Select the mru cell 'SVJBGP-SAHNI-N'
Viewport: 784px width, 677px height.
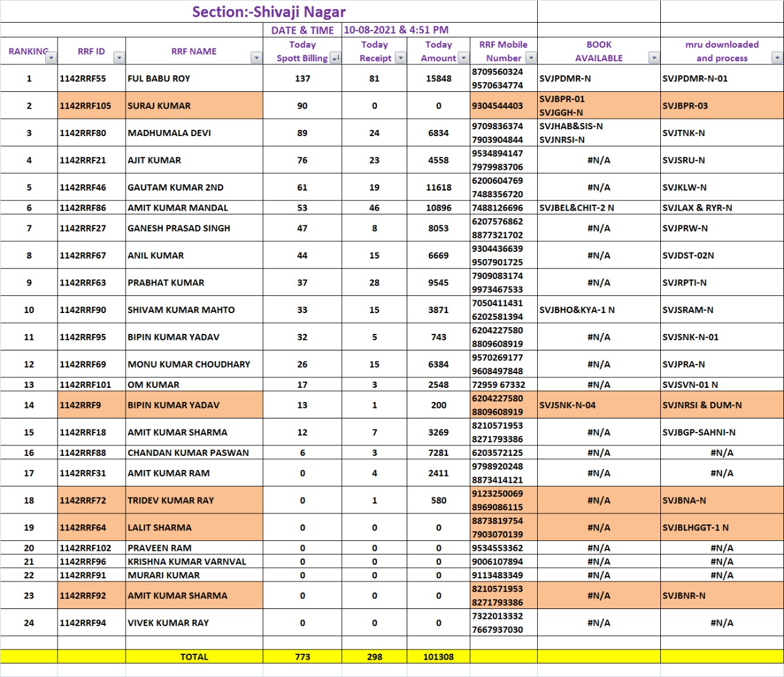tap(722, 432)
